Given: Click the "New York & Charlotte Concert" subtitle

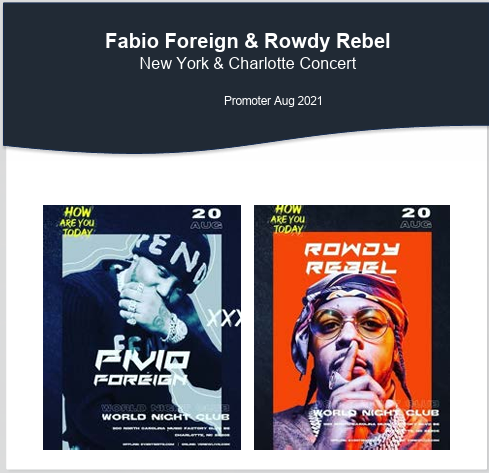Looking at the screenshot, I should click(248, 63).
